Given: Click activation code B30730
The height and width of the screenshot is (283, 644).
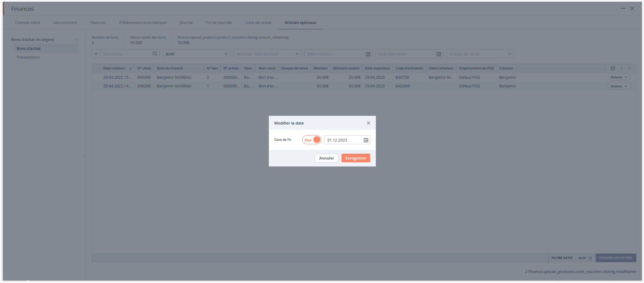Looking at the screenshot, I should point(402,77).
